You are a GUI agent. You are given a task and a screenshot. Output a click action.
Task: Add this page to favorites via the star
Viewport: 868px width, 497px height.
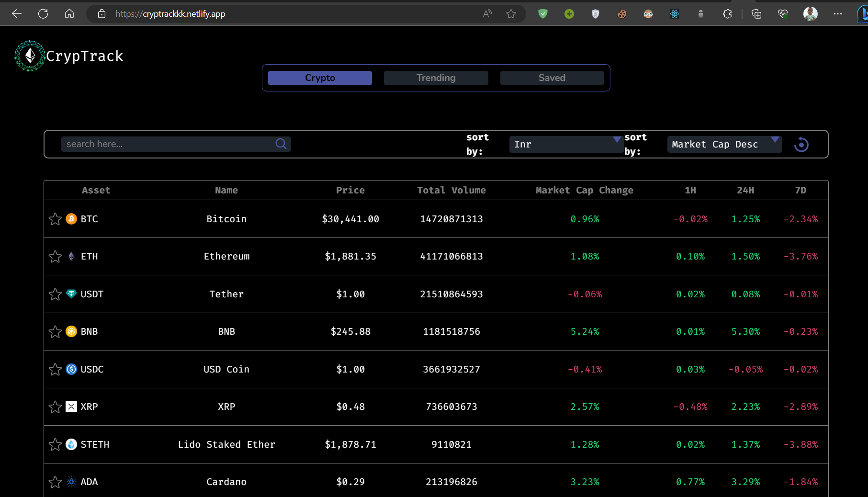511,14
